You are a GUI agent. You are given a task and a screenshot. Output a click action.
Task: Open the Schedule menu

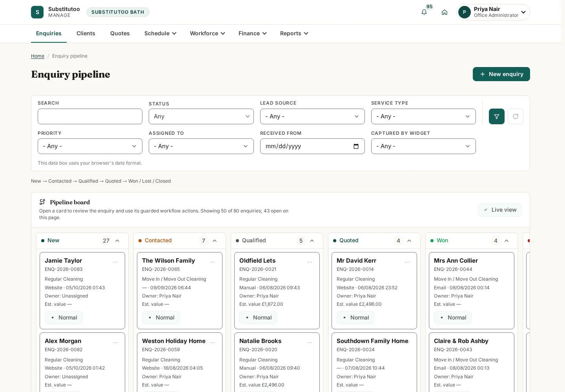pyautogui.click(x=160, y=33)
